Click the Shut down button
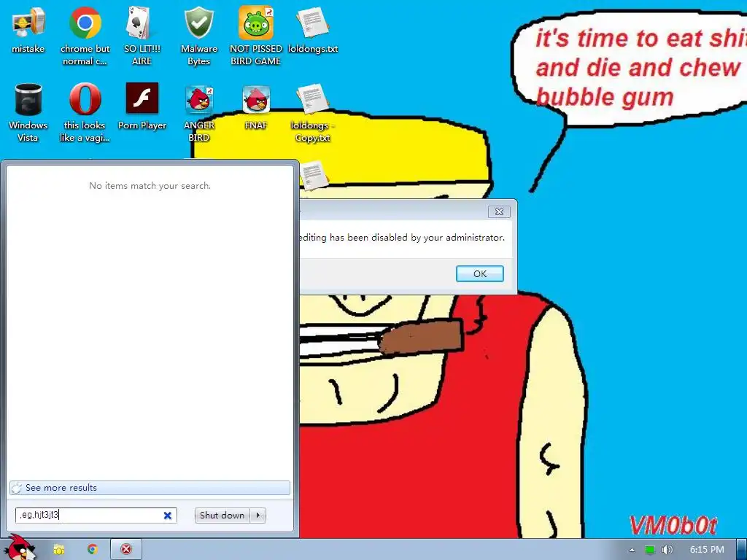This screenshot has height=560, width=747. pyautogui.click(x=222, y=516)
